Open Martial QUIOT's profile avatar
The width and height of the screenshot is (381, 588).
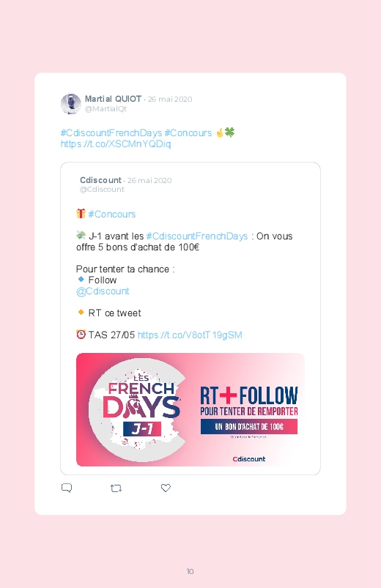point(71,104)
